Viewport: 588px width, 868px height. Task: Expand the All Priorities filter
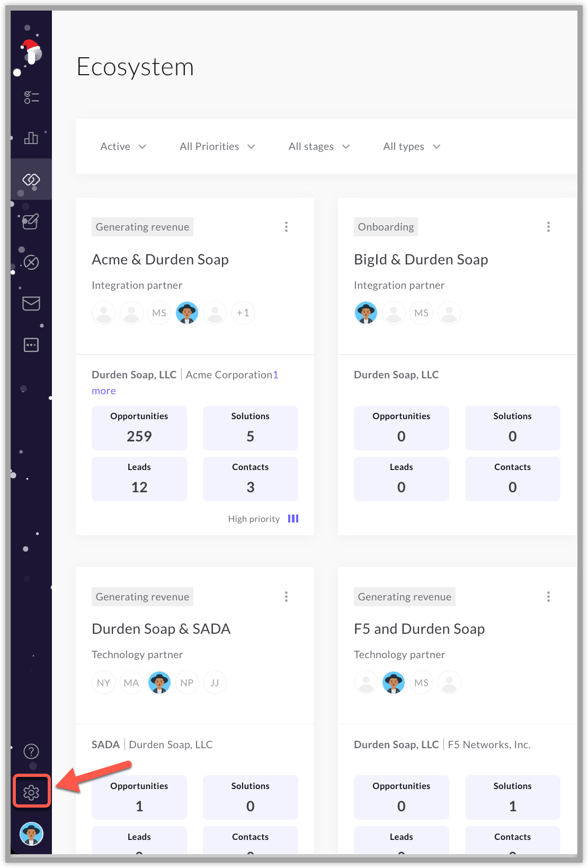217,146
